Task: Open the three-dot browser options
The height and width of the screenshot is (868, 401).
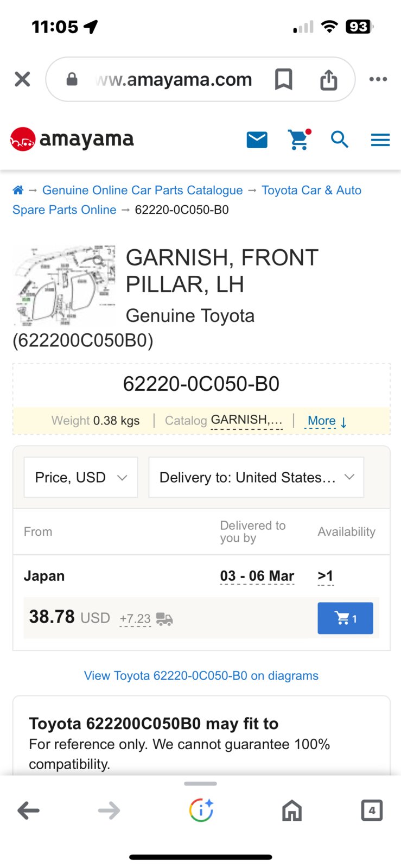Action: pos(378,79)
